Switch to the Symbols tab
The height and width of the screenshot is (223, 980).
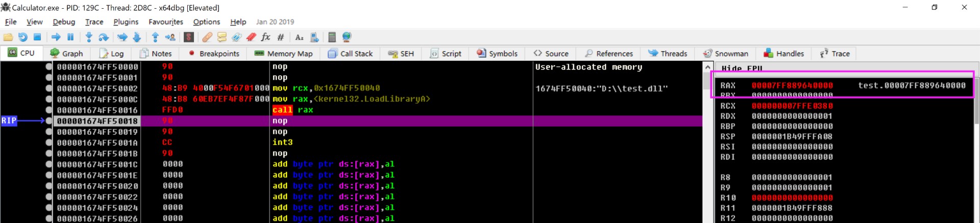pos(498,54)
